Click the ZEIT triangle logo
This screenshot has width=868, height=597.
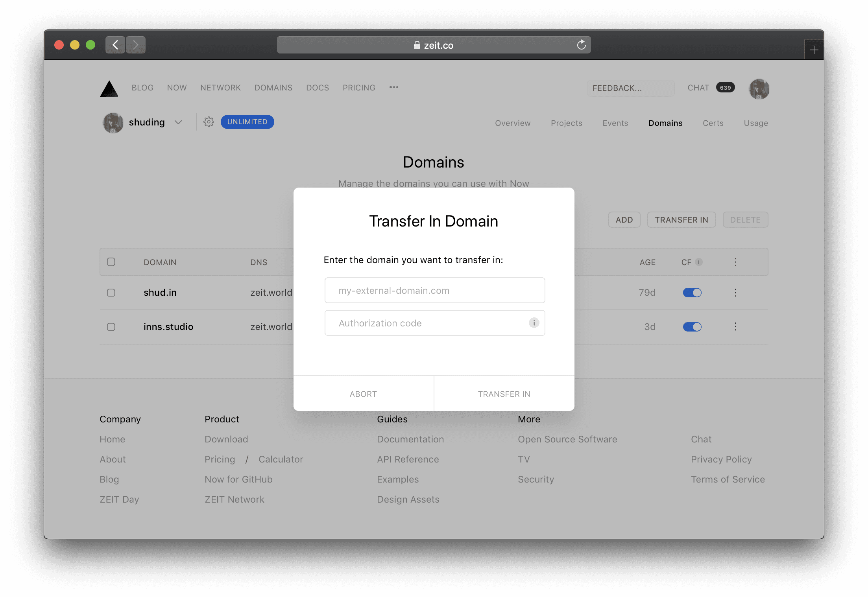109,88
